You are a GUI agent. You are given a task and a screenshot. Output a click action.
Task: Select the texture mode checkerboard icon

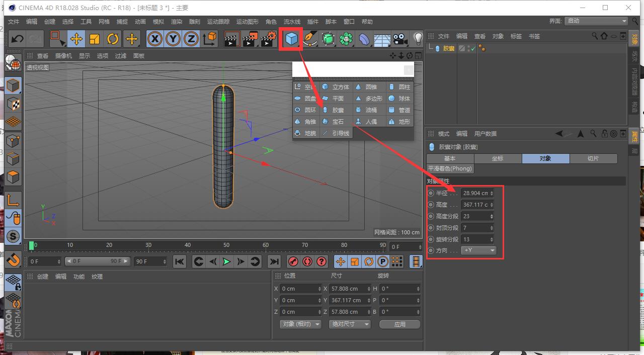coord(13,104)
